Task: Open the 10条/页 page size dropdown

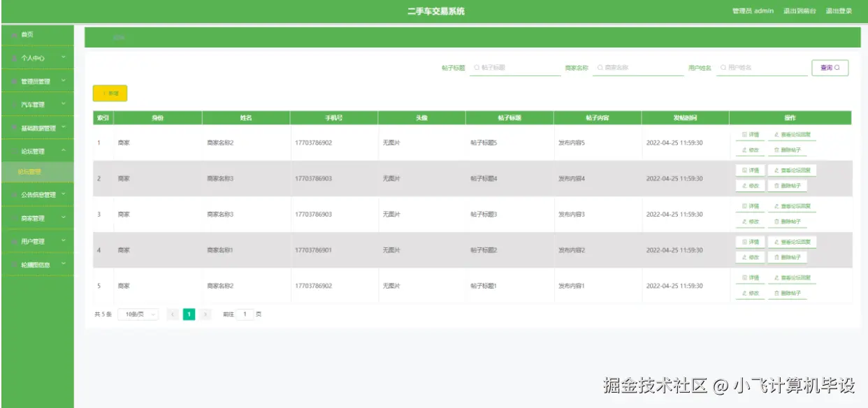Action: tap(138, 314)
